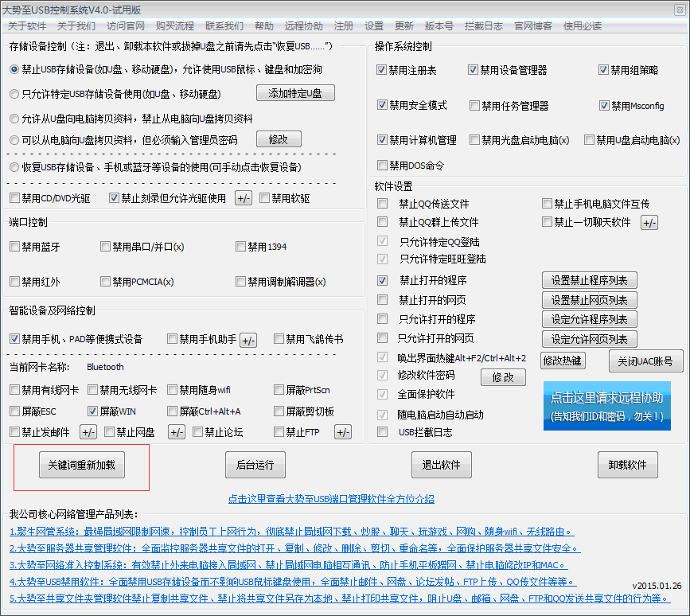Uncheck 禁用注册表 option
690x616 pixels.
[382, 70]
